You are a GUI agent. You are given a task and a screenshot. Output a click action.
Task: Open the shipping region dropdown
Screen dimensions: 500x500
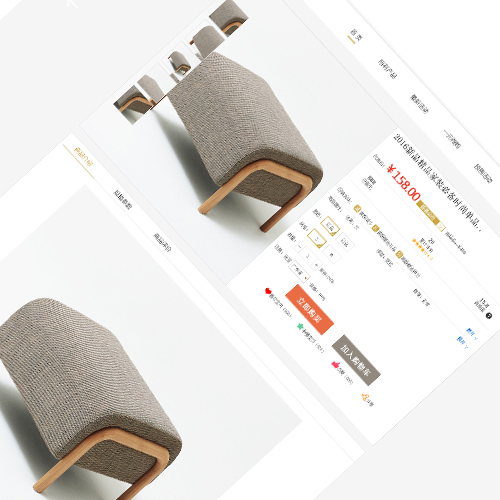coord(301,272)
